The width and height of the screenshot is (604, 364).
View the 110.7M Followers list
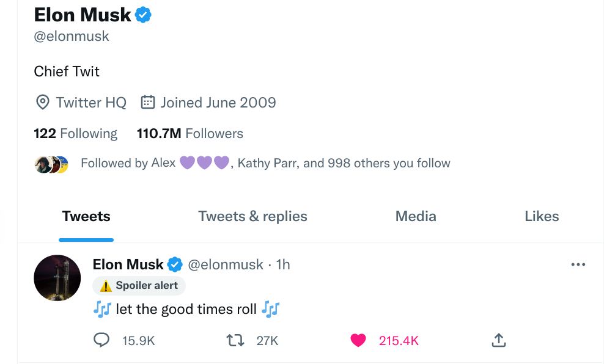(x=190, y=134)
